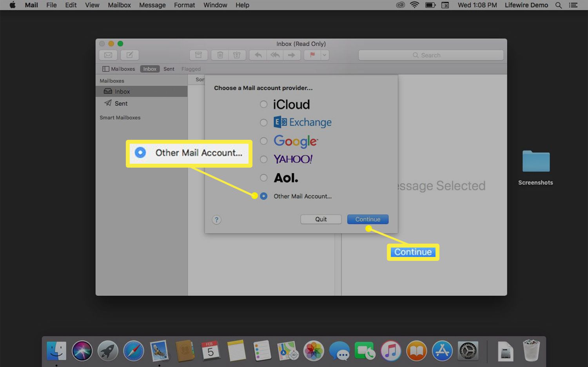Viewport: 588px width, 367px height.
Task: Select the Google radio button
Action: click(264, 141)
